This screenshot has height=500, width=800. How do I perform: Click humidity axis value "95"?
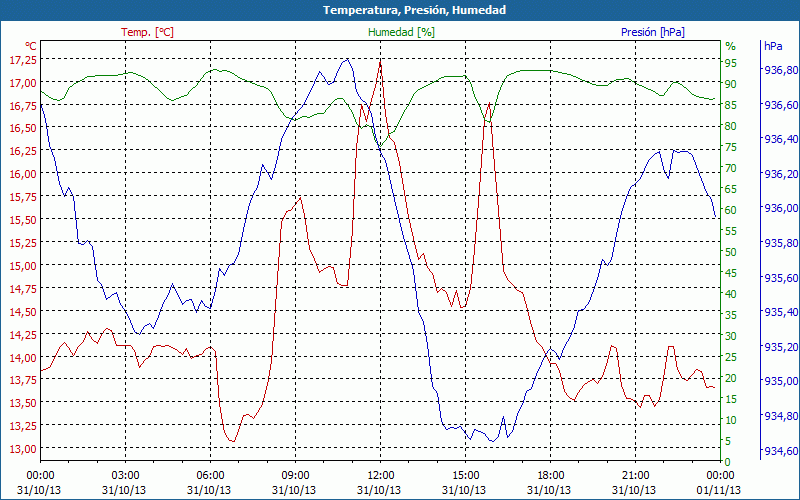coord(731,63)
